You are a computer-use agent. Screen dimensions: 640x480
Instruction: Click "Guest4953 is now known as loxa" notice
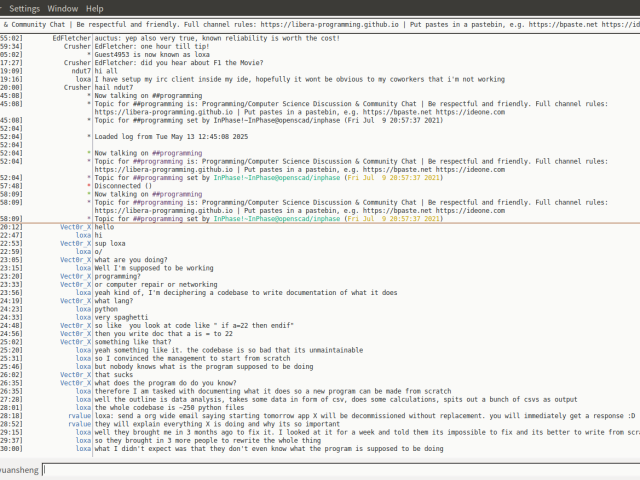[151, 54]
